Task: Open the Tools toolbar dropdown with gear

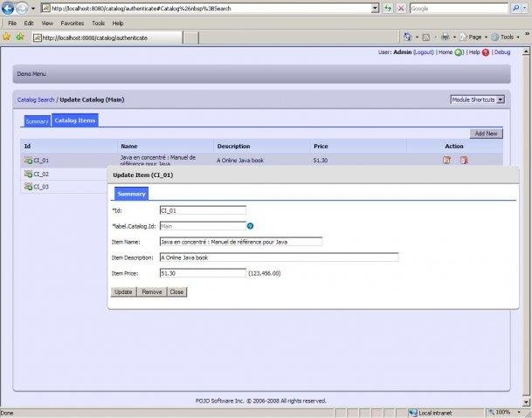Action: pos(505,37)
